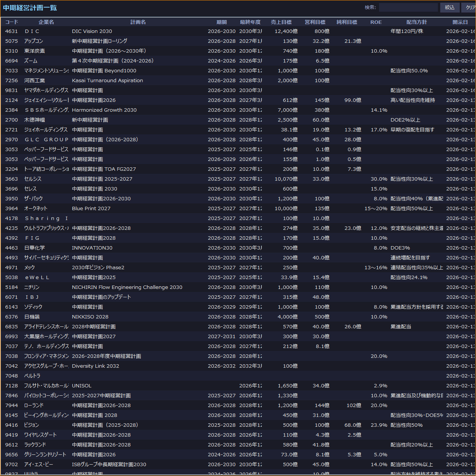Select company ローランド
This screenshot has height=476, width=476.
pos(34,405)
